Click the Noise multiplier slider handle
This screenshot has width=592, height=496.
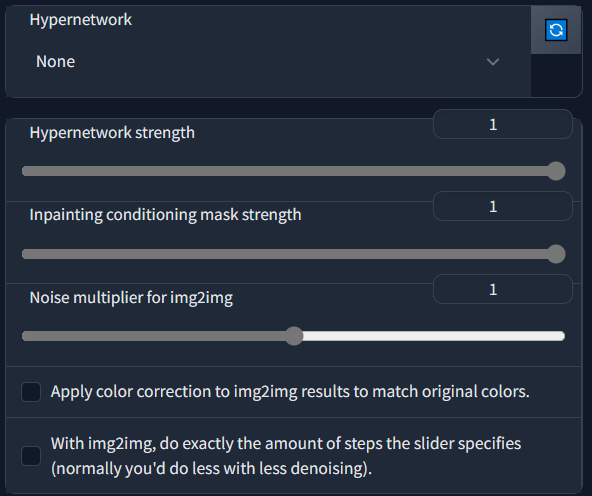pyautogui.click(x=294, y=336)
